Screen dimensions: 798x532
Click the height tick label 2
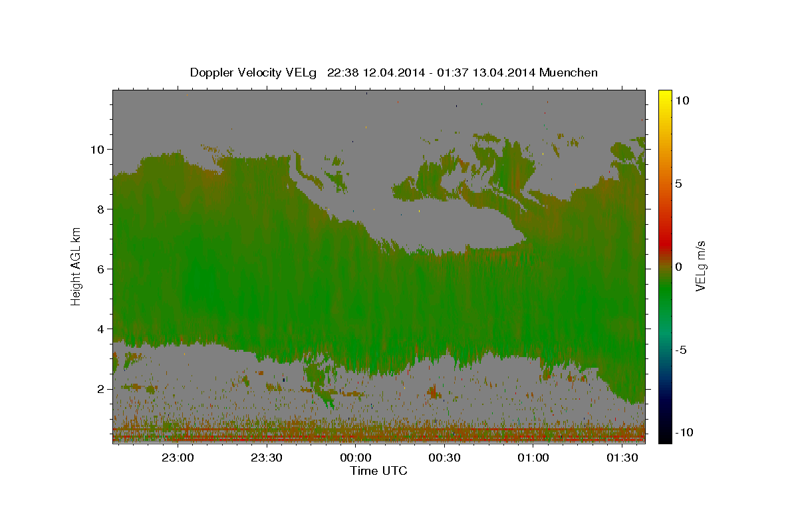100,388
